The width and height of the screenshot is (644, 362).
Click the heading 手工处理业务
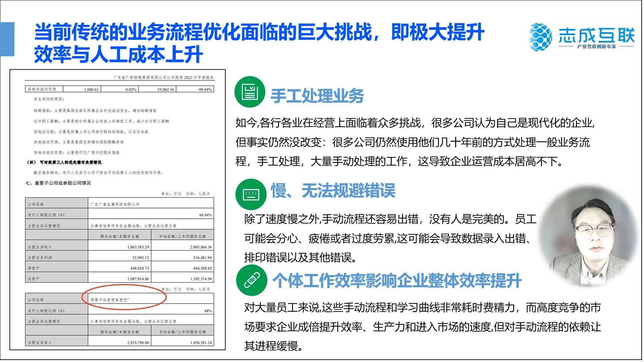point(317,96)
